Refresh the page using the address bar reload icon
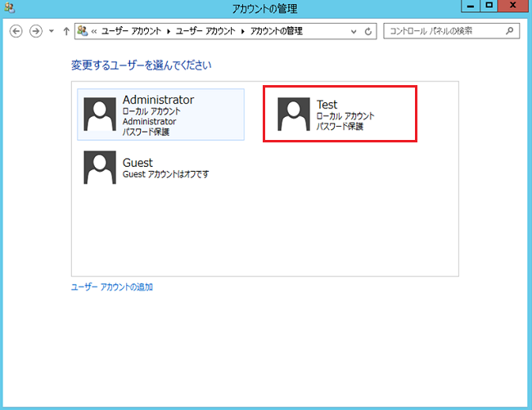The image size is (532, 410). [x=369, y=31]
